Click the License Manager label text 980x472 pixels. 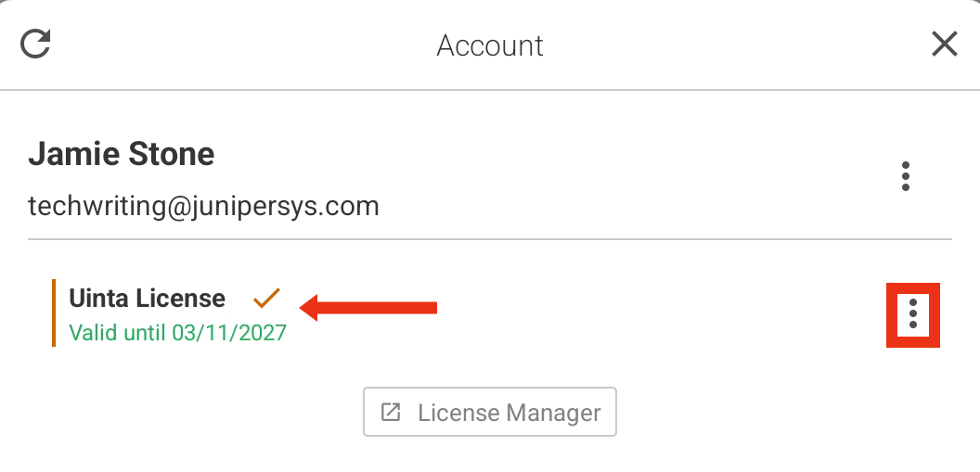(509, 413)
